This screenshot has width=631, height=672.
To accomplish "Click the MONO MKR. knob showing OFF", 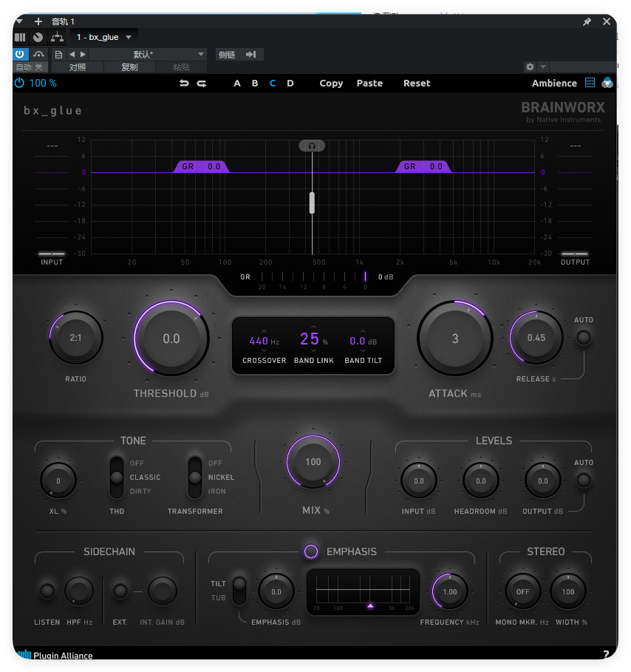I will pyautogui.click(x=522, y=592).
